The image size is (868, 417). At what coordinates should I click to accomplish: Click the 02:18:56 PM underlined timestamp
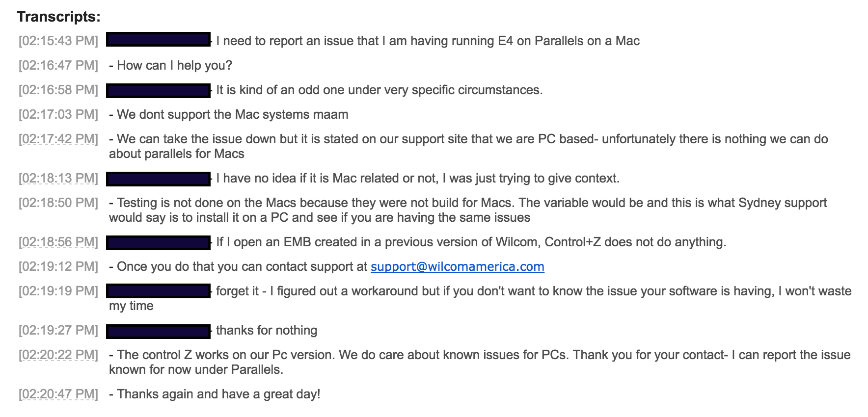pos(58,242)
